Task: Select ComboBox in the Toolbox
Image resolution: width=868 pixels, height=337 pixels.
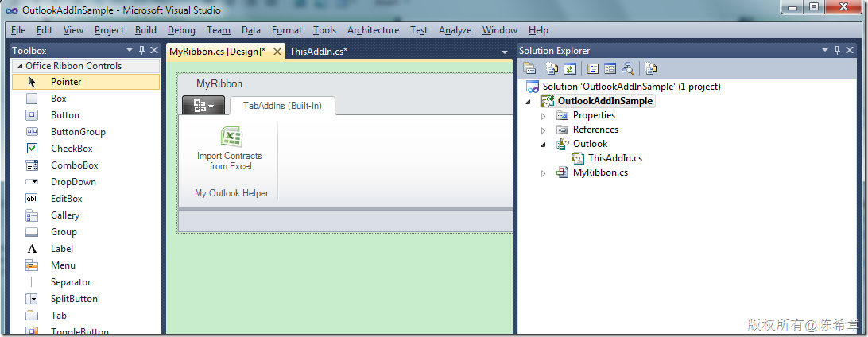Action: pos(85,165)
